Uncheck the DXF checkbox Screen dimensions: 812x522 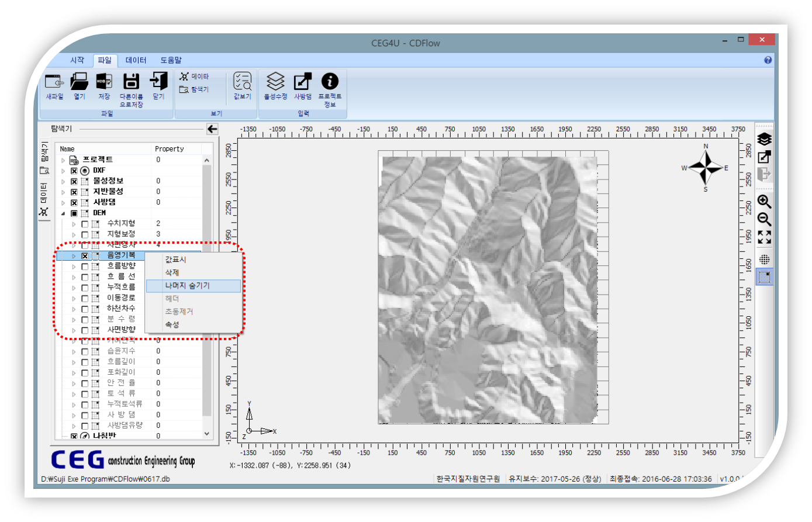click(x=74, y=171)
